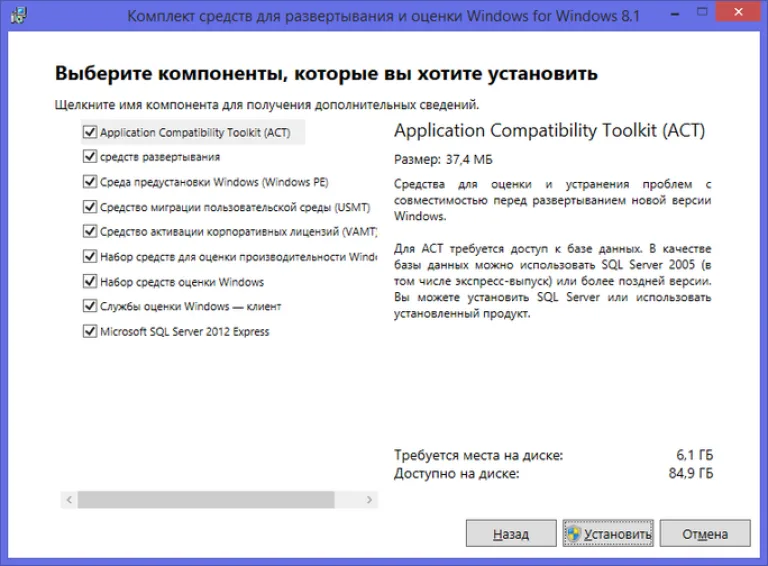Toggle 'Службы оценки Windows — клиент' checkbox
768x566 pixels.
(90, 306)
